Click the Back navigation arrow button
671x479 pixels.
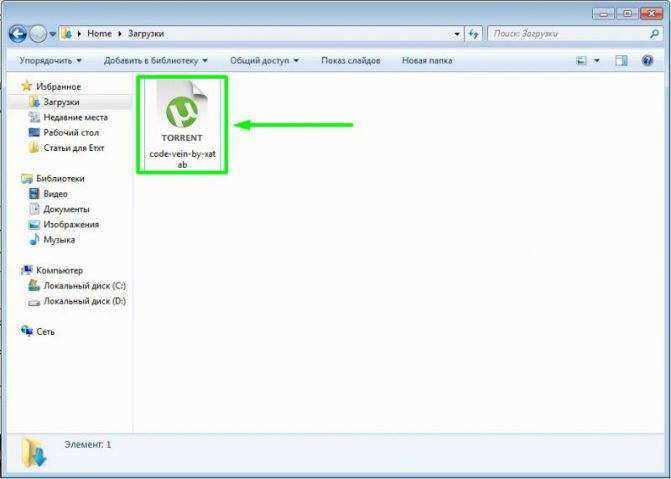tap(18, 34)
